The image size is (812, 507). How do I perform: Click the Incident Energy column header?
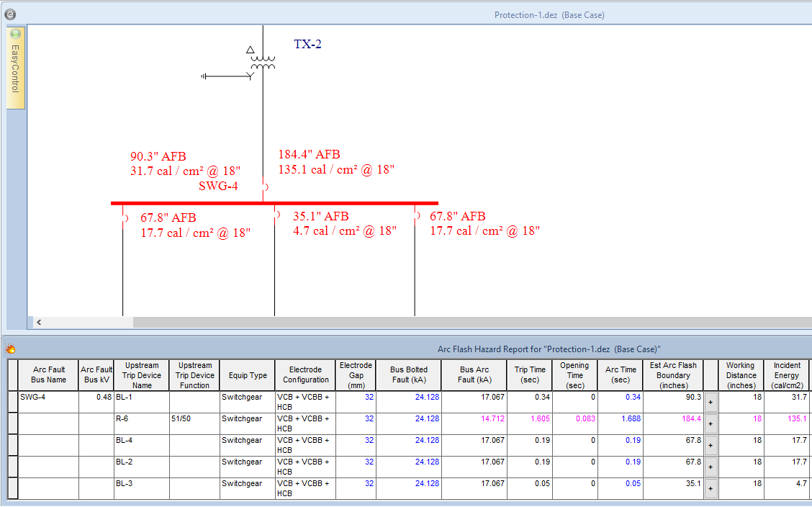786,375
